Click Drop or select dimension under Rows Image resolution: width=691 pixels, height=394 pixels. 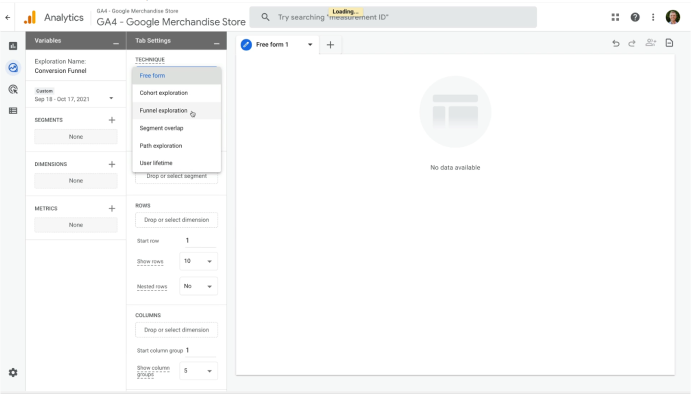pyautogui.click(x=176, y=220)
